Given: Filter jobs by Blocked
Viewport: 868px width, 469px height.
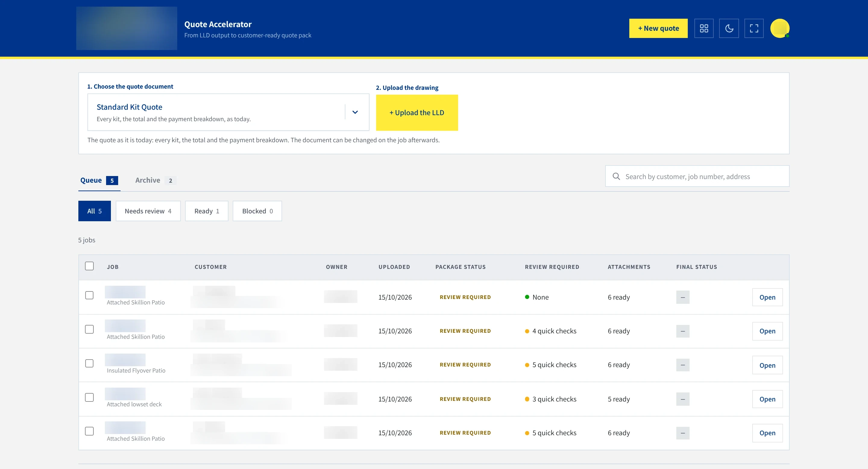Looking at the screenshot, I should pyautogui.click(x=257, y=211).
